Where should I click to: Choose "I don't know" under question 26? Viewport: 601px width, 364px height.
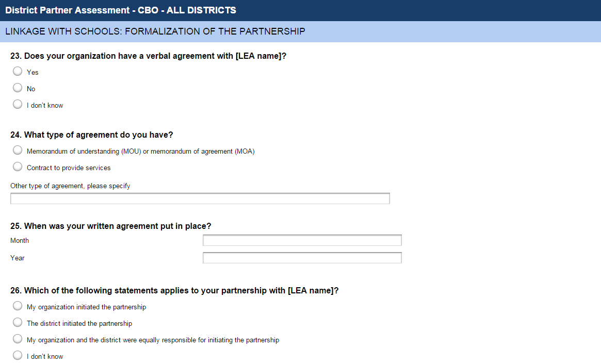18,356
